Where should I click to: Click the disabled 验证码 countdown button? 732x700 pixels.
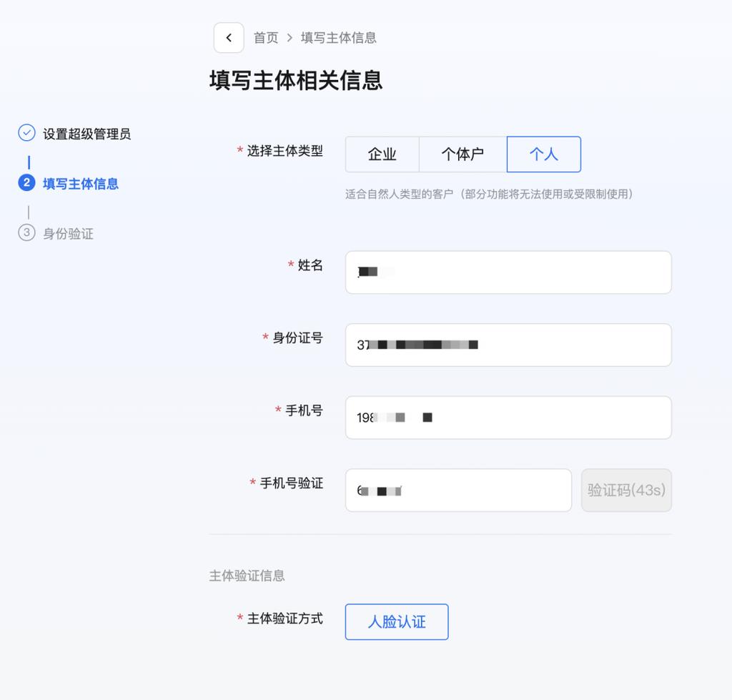626,490
